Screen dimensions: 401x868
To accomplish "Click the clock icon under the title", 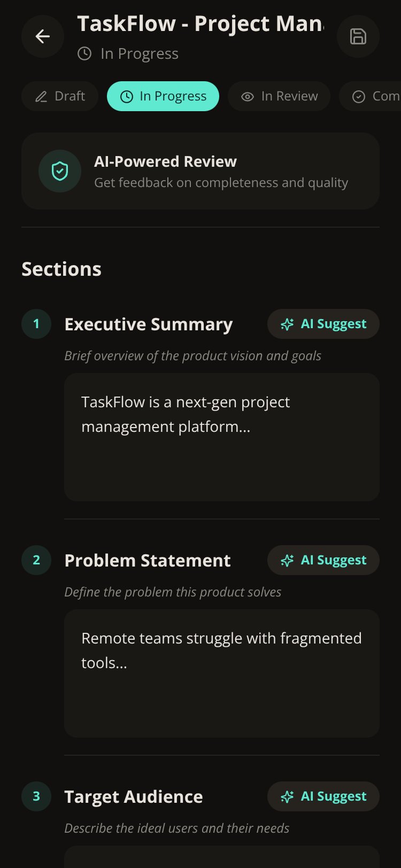I will (x=84, y=53).
